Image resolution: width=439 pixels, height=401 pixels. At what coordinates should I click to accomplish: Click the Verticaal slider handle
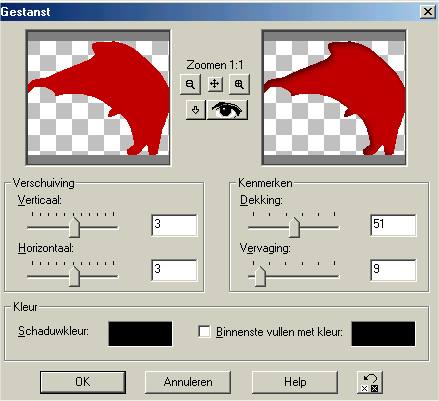click(x=74, y=227)
